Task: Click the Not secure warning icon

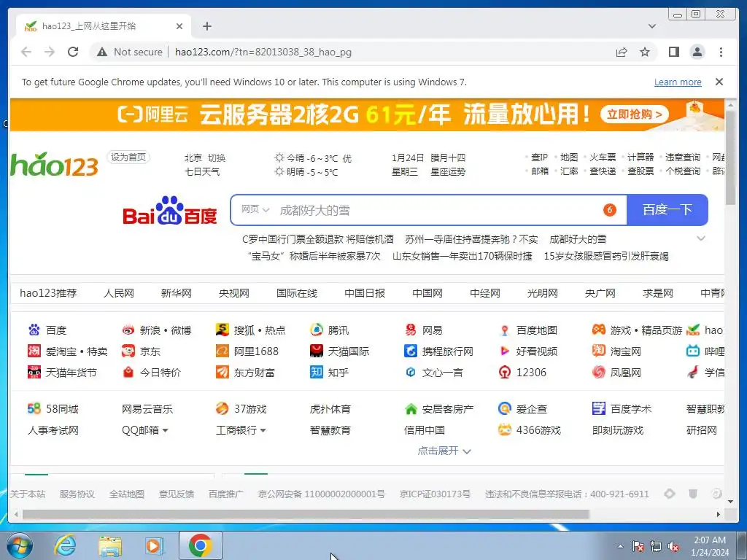Action: click(102, 52)
